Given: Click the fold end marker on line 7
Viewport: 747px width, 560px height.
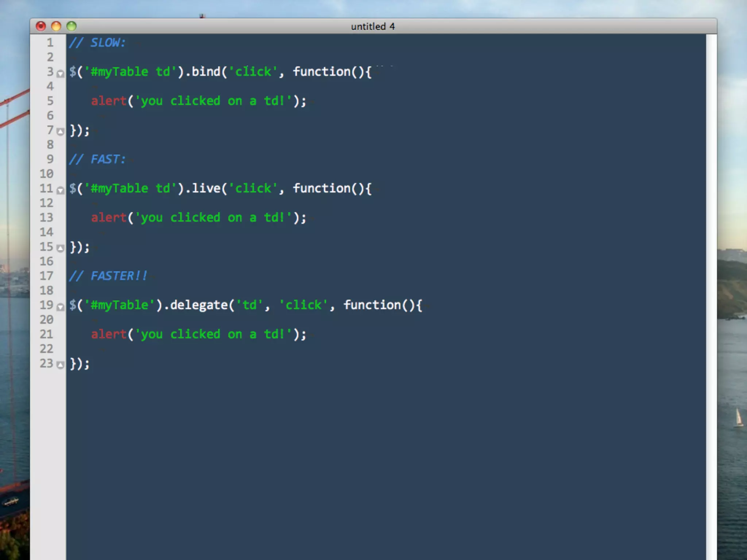Looking at the screenshot, I should click(x=61, y=132).
